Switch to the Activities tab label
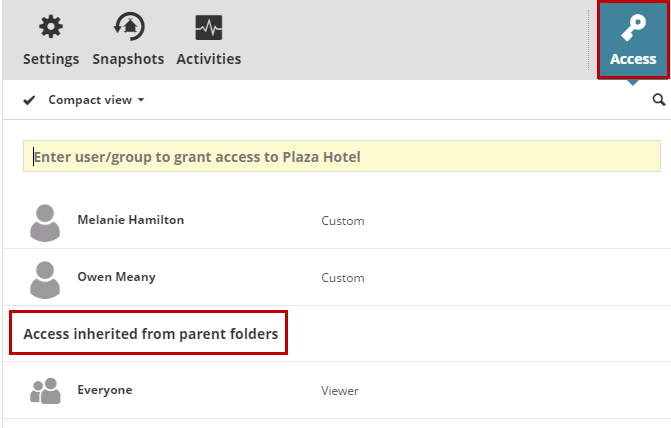Screen dimensions: 671x428 [x=209, y=59]
